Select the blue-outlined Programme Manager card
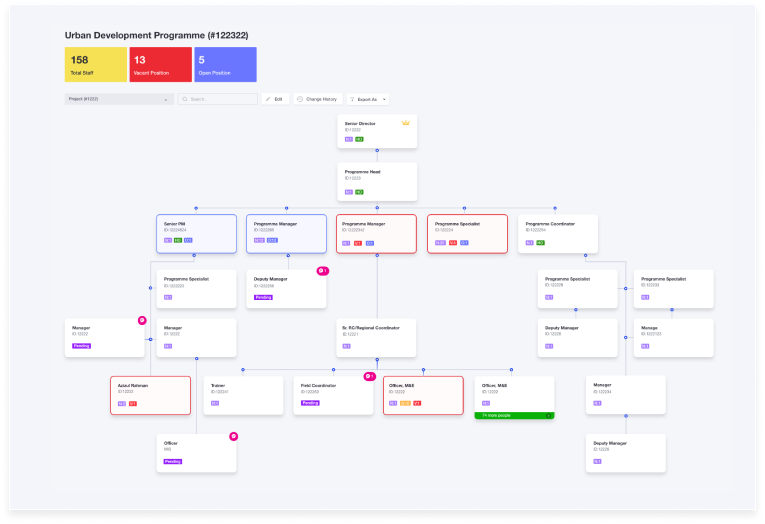 (286, 234)
